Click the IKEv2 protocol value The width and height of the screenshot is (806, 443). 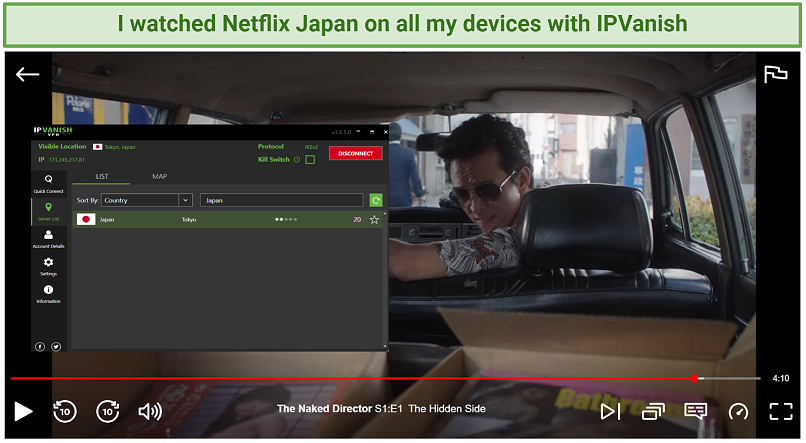[311, 147]
